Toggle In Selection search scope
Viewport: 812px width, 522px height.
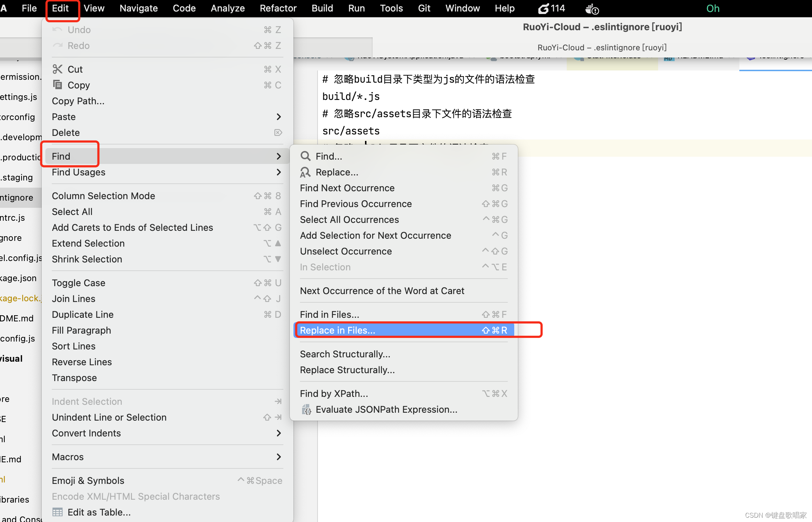click(325, 267)
